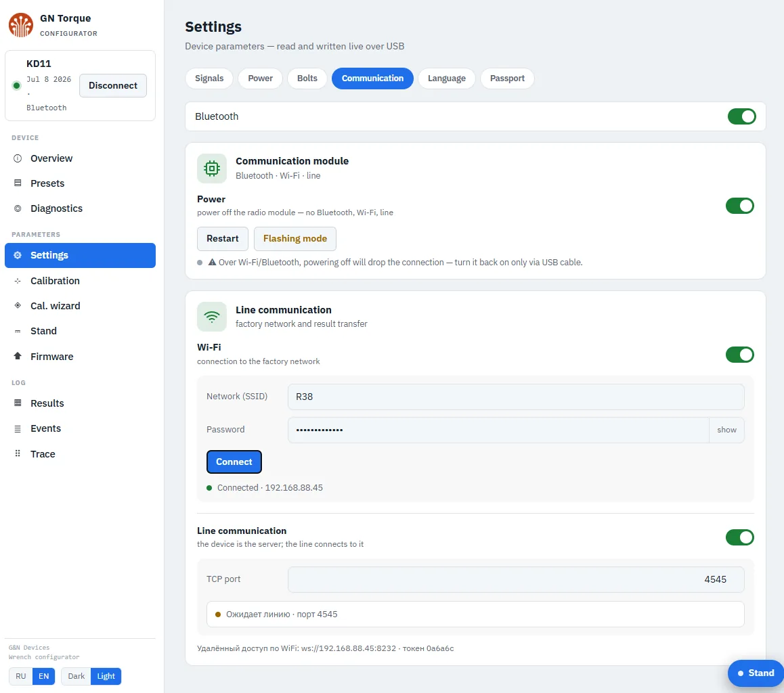
Task: Open the Results log
Action: [x=80, y=403]
